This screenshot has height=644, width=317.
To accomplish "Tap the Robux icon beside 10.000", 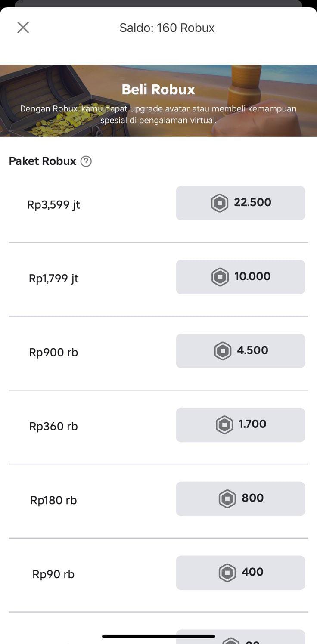I will 220,277.
